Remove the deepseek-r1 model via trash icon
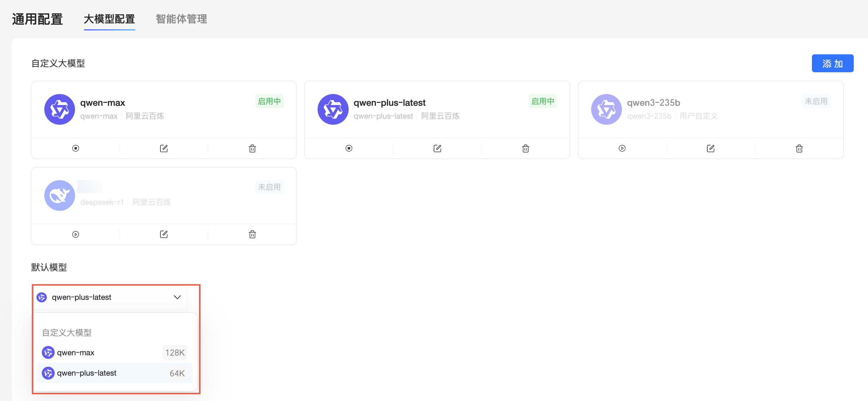The height and width of the screenshot is (401, 868). point(252,234)
